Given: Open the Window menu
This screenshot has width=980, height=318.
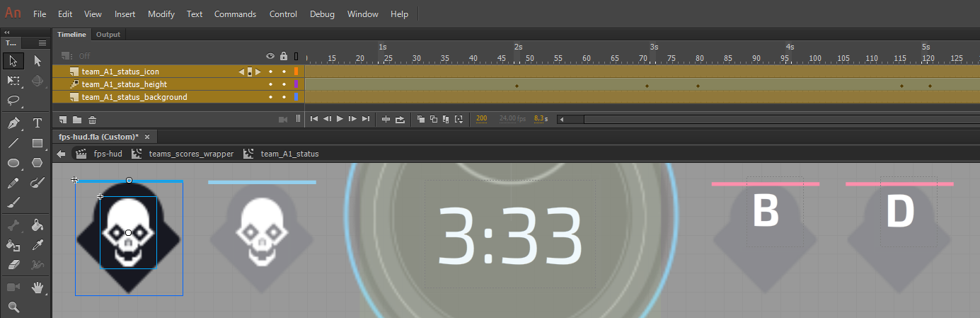Looking at the screenshot, I should [363, 14].
